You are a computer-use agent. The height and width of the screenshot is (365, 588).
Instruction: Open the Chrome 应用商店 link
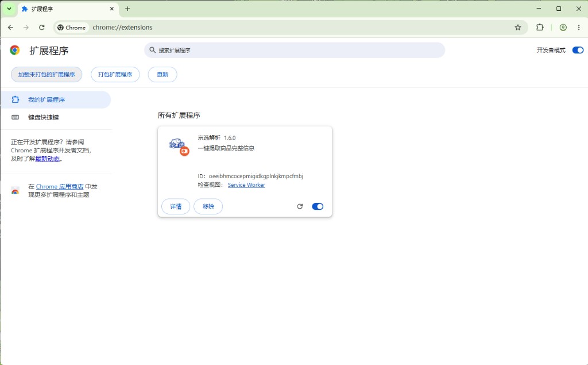(60, 186)
